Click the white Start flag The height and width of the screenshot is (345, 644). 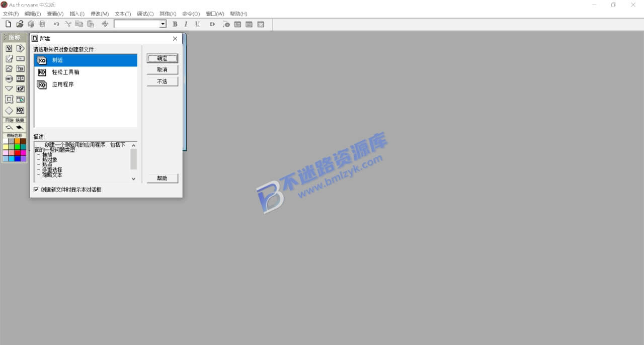(9, 128)
